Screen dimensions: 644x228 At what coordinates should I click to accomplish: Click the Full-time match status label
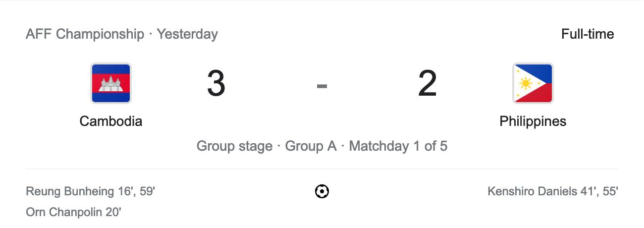[x=588, y=34]
